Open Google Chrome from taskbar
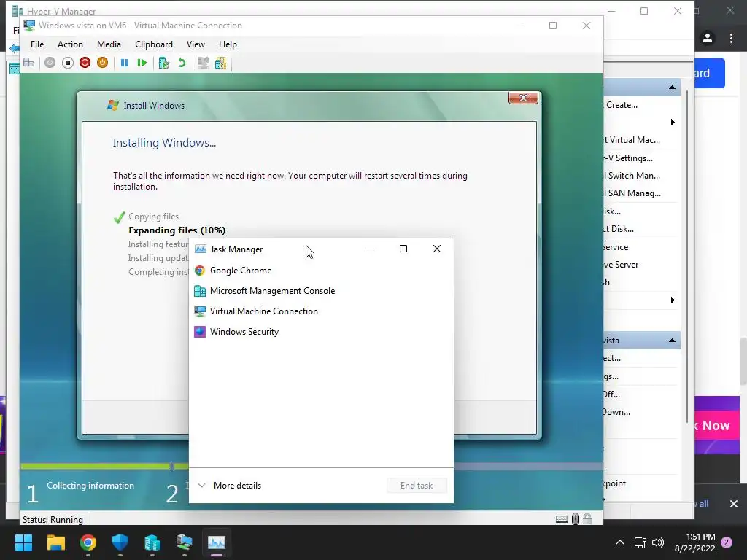Viewport: 747px width, 560px height. pyautogui.click(x=88, y=542)
